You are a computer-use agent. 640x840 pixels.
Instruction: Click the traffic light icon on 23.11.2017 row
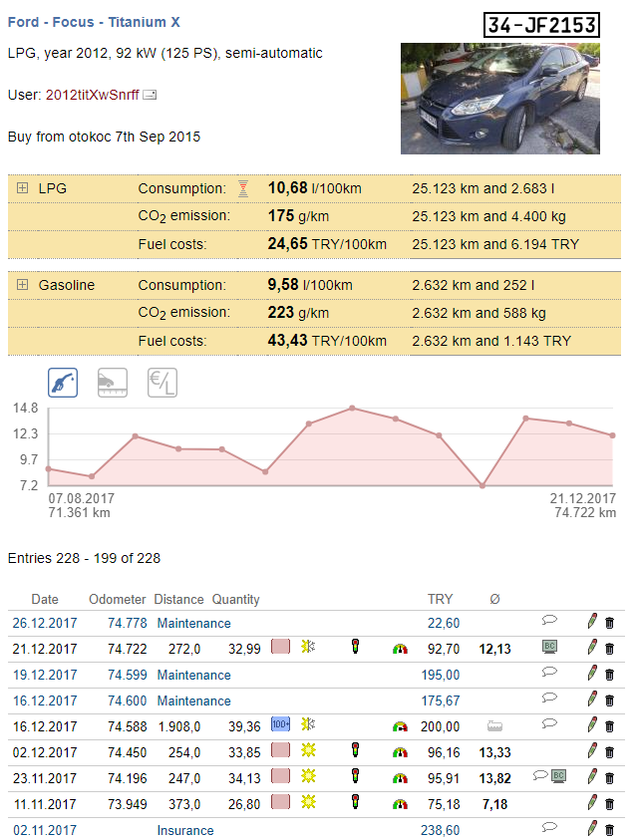click(x=355, y=775)
